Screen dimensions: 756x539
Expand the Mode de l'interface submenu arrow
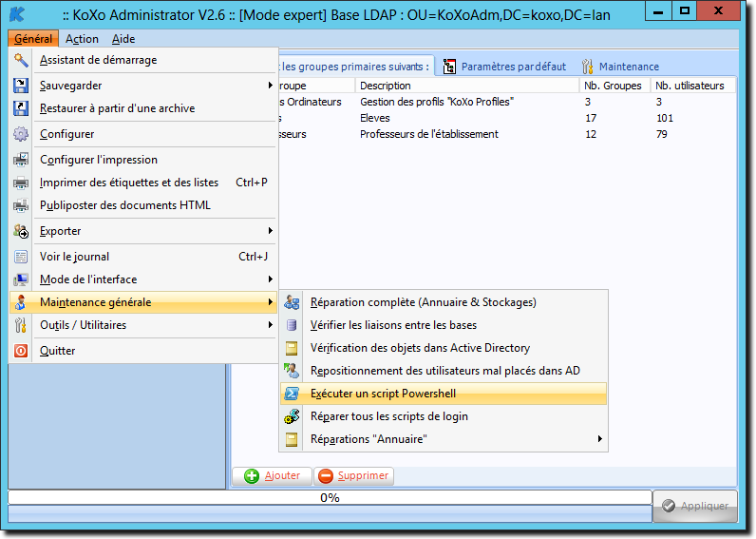(270, 279)
